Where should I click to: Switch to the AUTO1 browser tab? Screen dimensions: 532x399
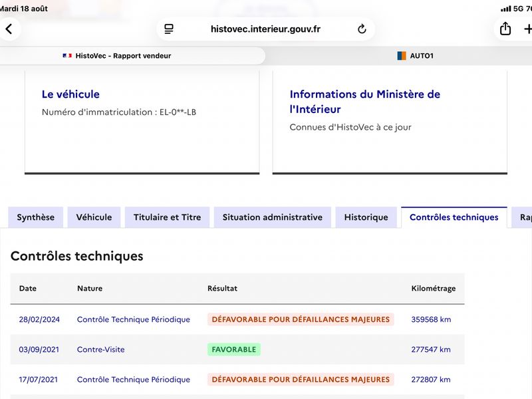(415, 56)
